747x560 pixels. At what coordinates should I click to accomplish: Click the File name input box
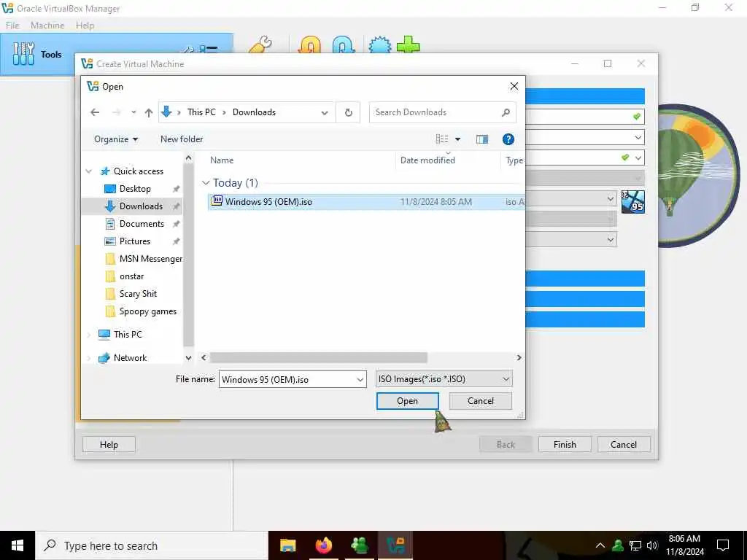click(x=287, y=379)
